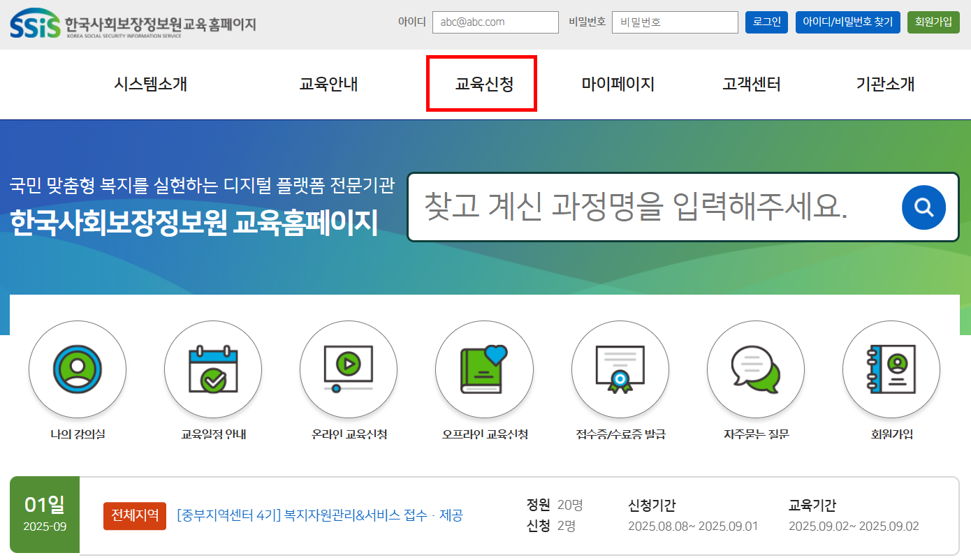
Task: Click the green 회원가입 button in header
Action: [x=933, y=22]
